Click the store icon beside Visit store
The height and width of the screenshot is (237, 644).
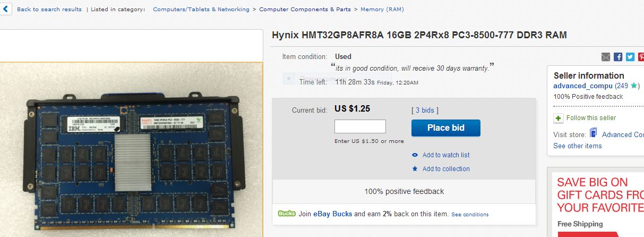(x=594, y=133)
